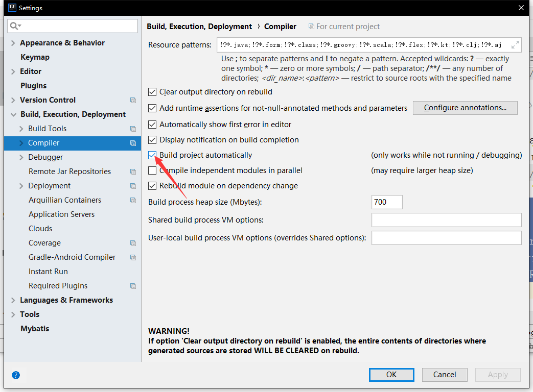The image size is (533, 392).
Task: Click the Apply button
Action: [498, 375]
